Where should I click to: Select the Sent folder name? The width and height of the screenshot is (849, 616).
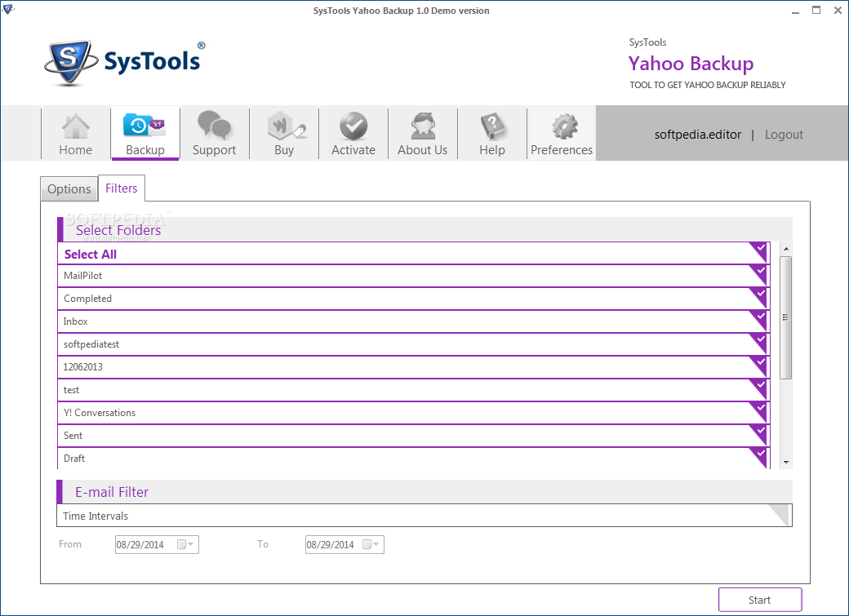point(73,436)
